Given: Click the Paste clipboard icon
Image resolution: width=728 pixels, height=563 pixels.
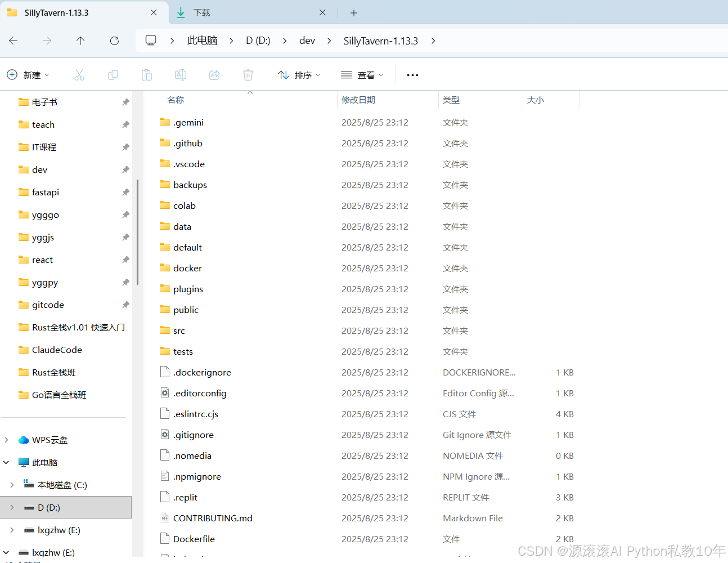Looking at the screenshot, I should coord(147,75).
